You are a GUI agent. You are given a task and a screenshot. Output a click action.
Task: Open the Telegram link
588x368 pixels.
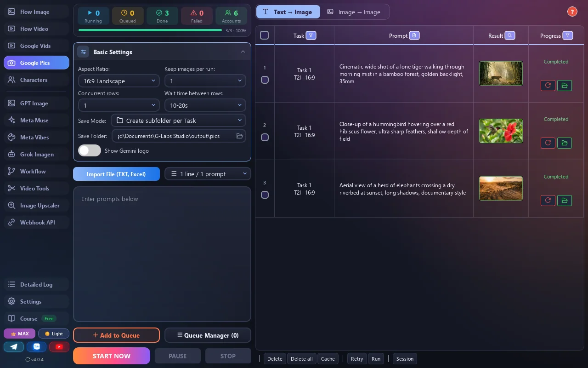pyautogui.click(x=14, y=347)
